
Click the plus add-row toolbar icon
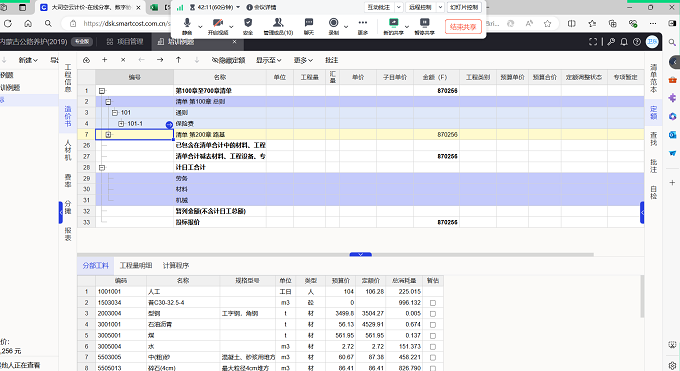[x=105, y=60]
